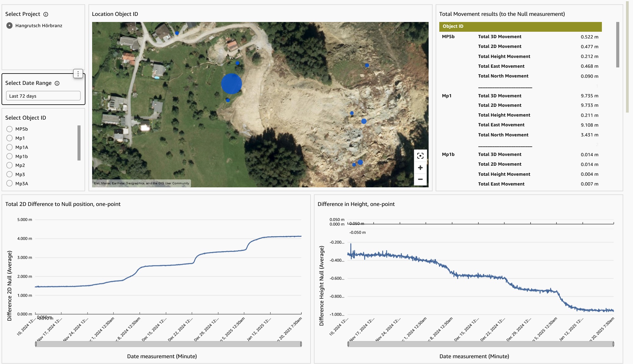Click info icon beside Select Project
This screenshot has height=364, width=633.
coord(46,14)
